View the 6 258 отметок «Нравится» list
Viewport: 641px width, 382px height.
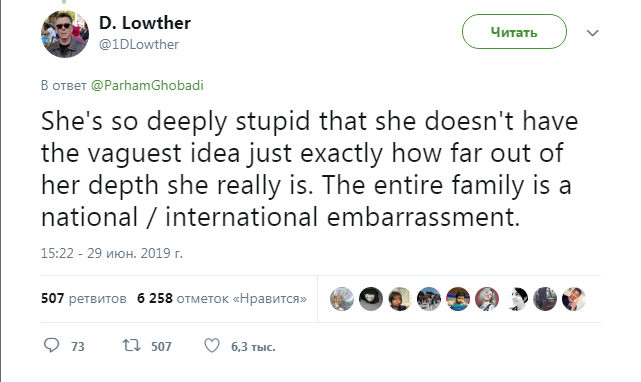(x=222, y=298)
